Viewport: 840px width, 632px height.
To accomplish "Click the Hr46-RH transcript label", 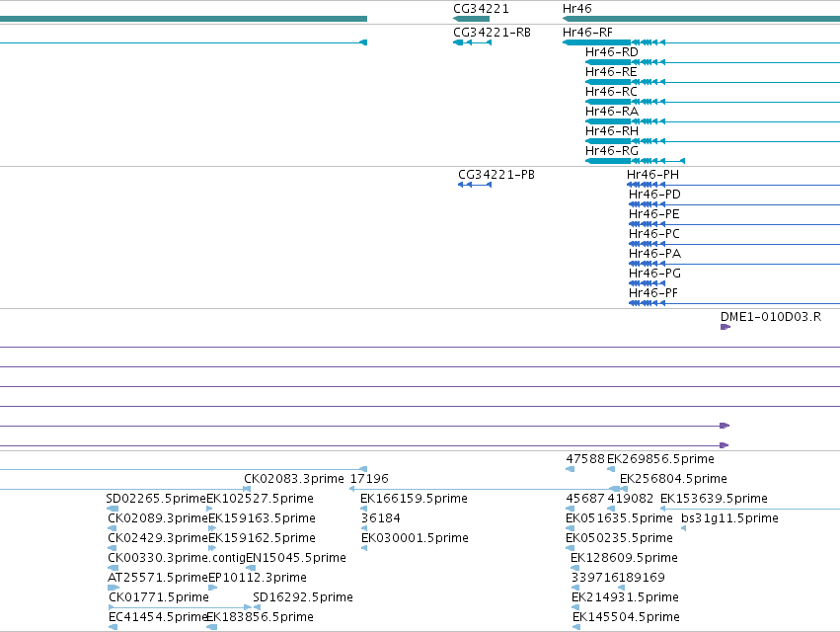I will click(x=611, y=131).
